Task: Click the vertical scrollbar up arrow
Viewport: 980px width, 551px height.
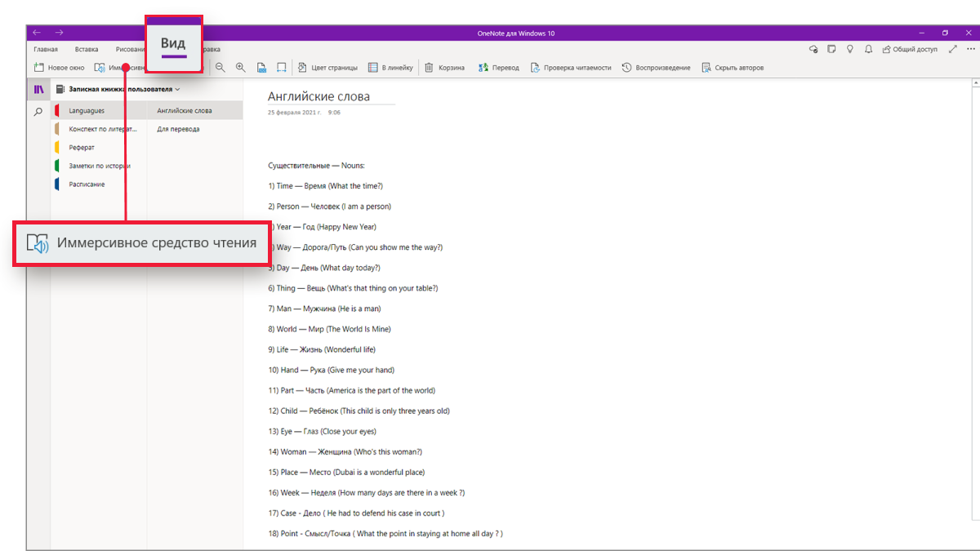Action: [976, 83]
